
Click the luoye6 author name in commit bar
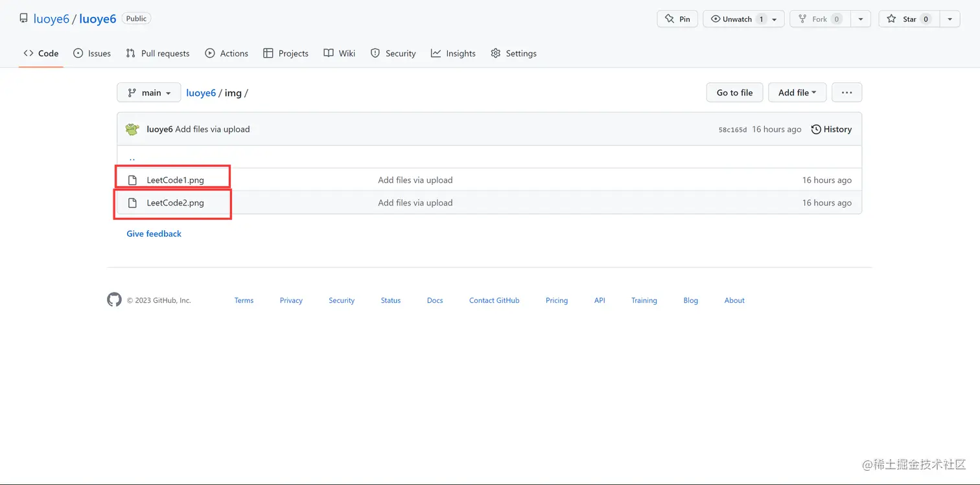point(159,129)
